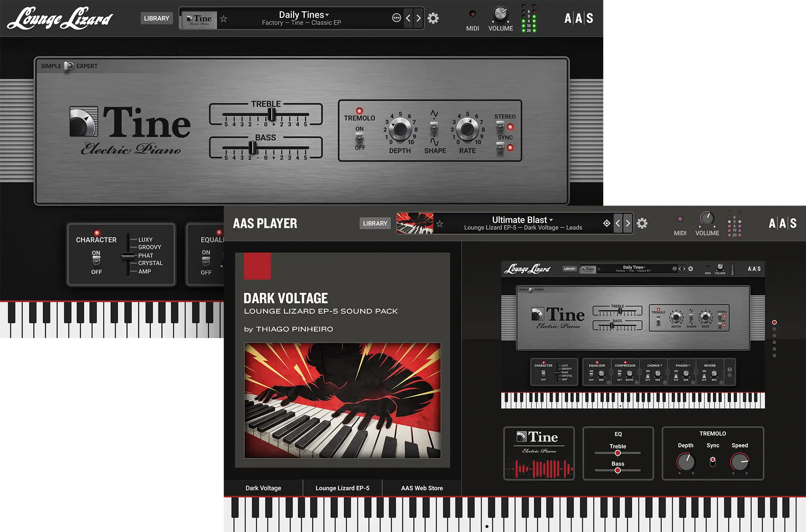Toggle Tremolo Stereo switch
This screenshot has height=532, width=806.
500,127
